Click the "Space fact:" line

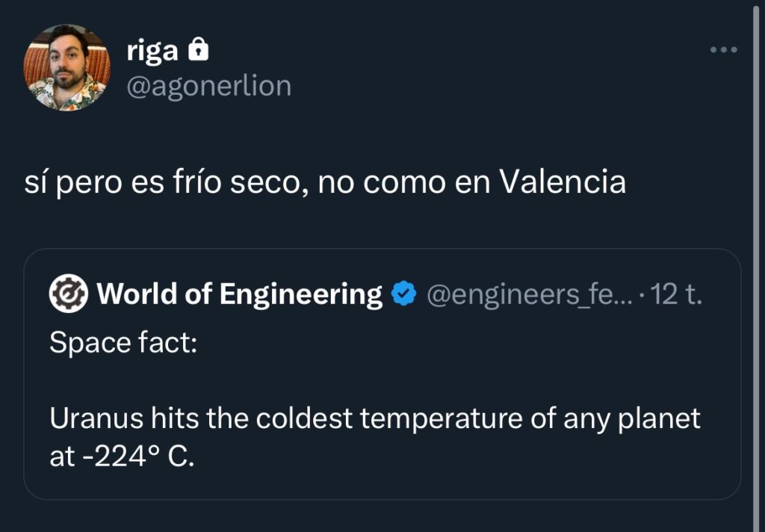pyautogui.click(x=123, y=343)
